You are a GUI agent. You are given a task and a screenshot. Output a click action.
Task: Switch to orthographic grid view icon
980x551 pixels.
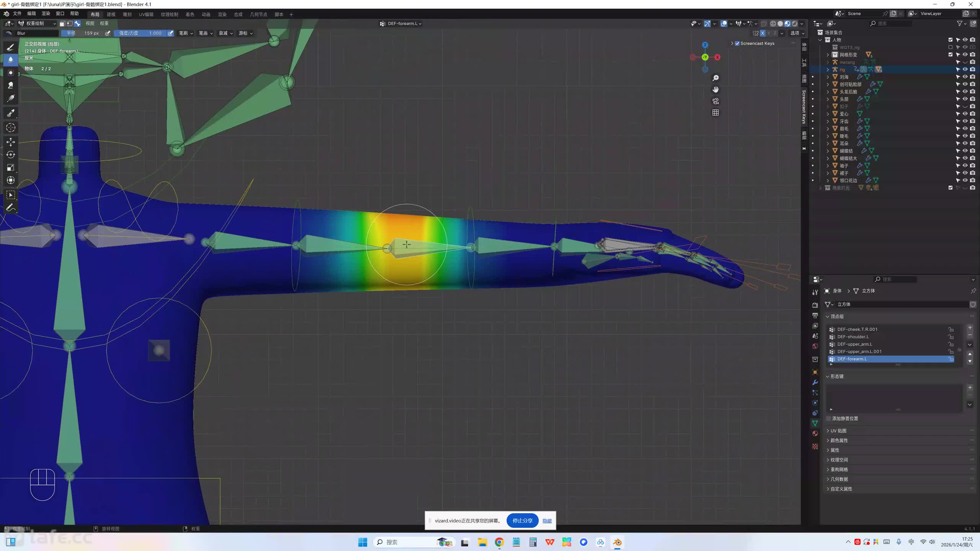pos(715,112)
